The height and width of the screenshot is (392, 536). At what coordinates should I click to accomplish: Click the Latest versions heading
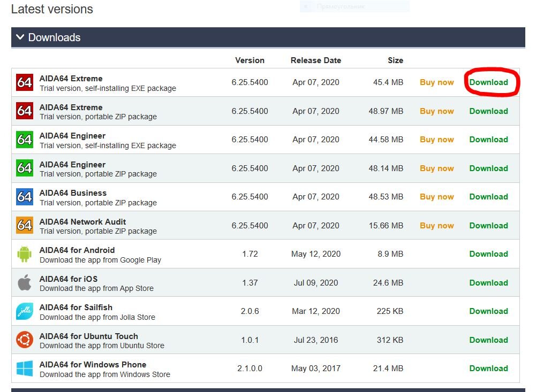pyautogui.click(x=52, y=9)
